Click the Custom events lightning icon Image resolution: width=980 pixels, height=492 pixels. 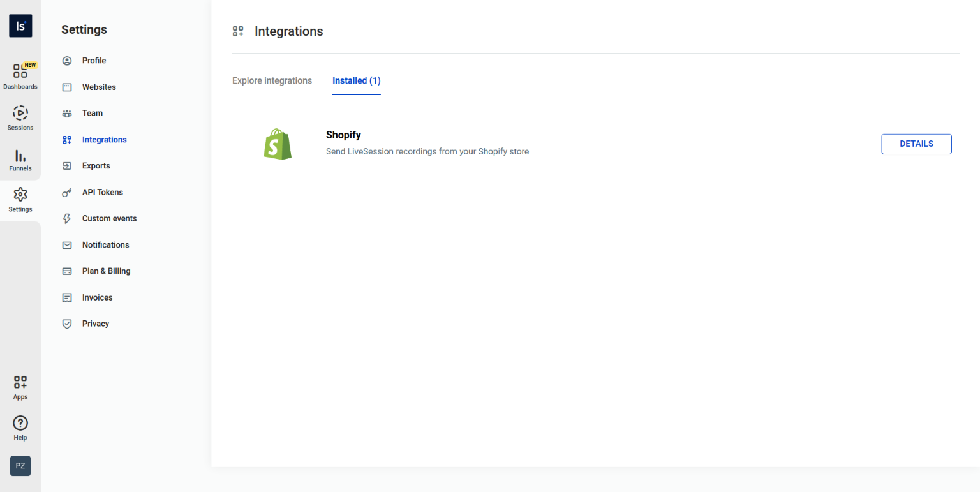point(67,219)
